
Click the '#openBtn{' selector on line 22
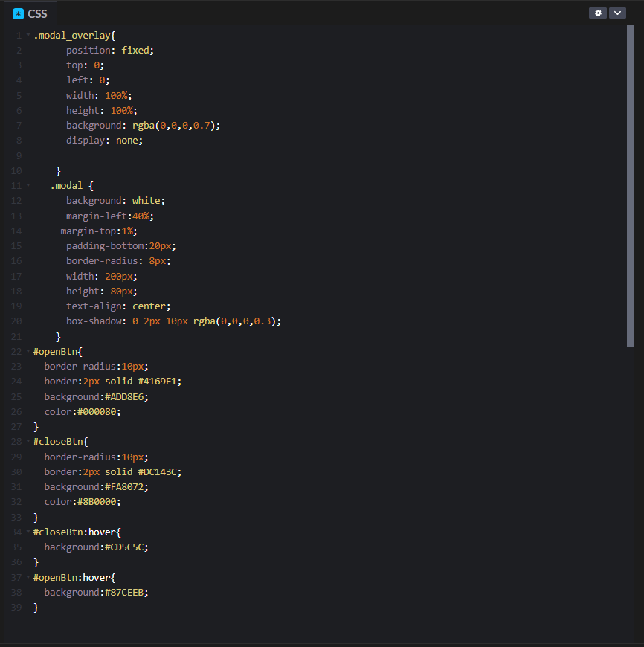(58, 352)
